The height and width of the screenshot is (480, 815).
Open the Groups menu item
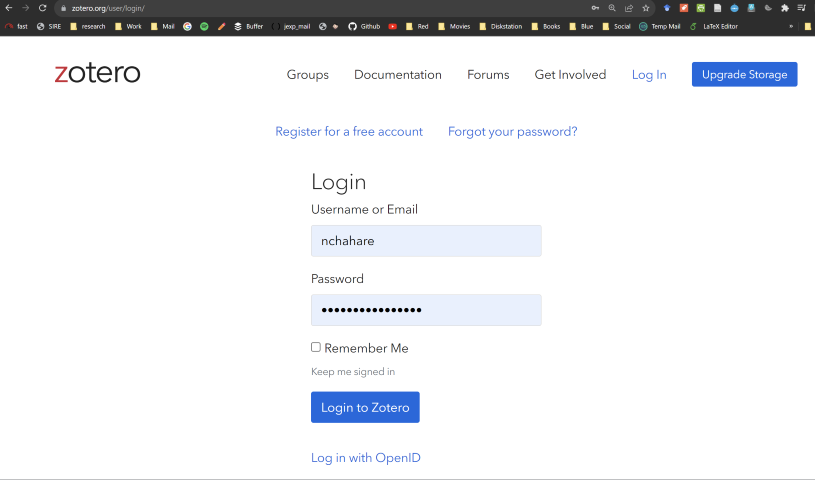click(x=307, y=75)
